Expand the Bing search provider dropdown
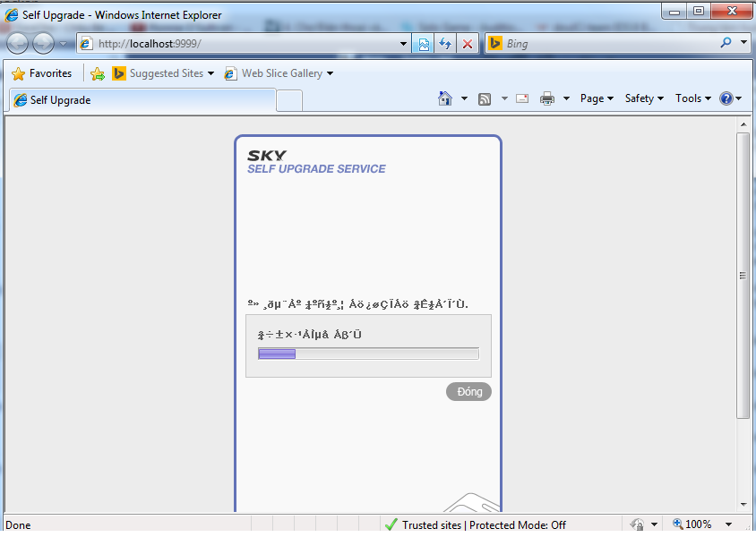Screen dimensions: 756x537 (x=743, y=43)
